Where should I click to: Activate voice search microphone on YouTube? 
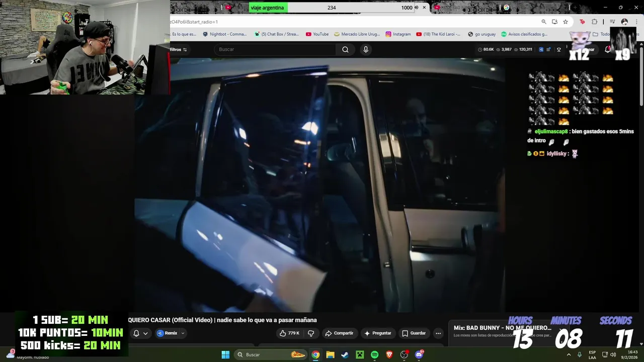click(x=366, y=49)
